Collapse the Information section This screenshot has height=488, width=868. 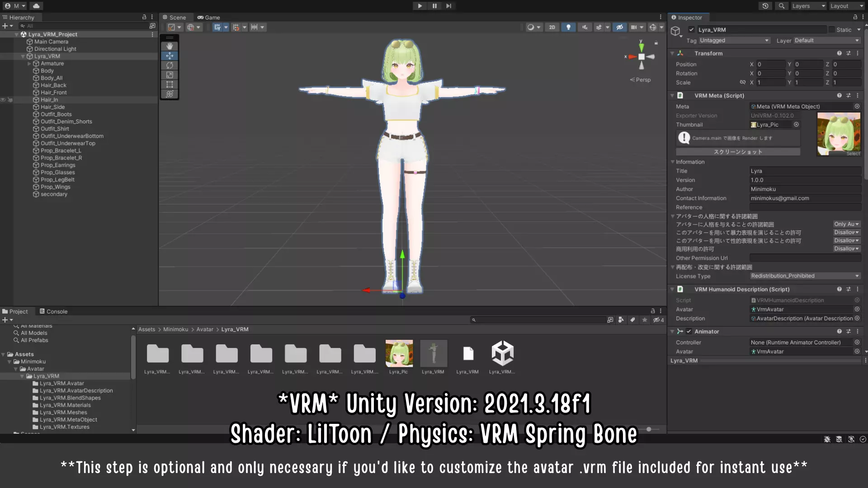pyautogui.click(x=672, y=162)
